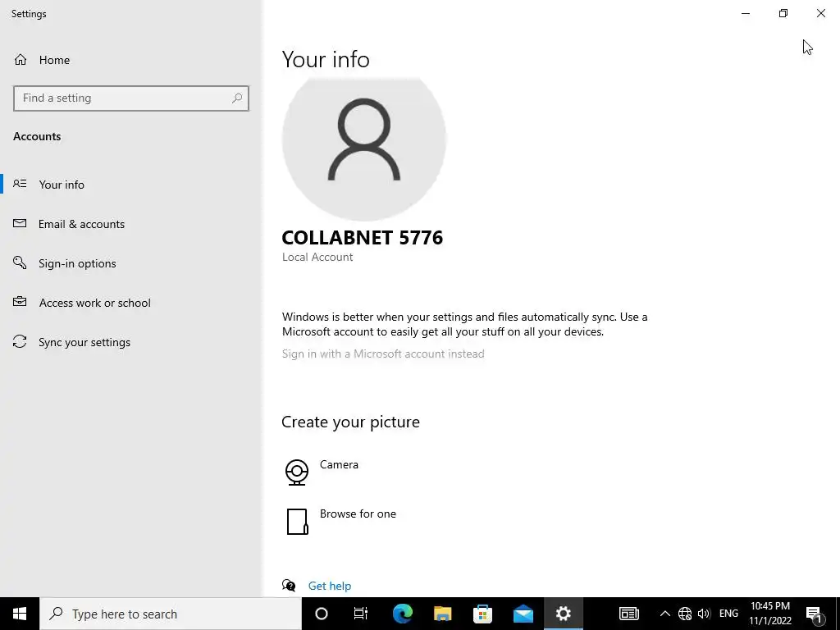
Task: Show hidden system tray icons
Action: (664, 614)
